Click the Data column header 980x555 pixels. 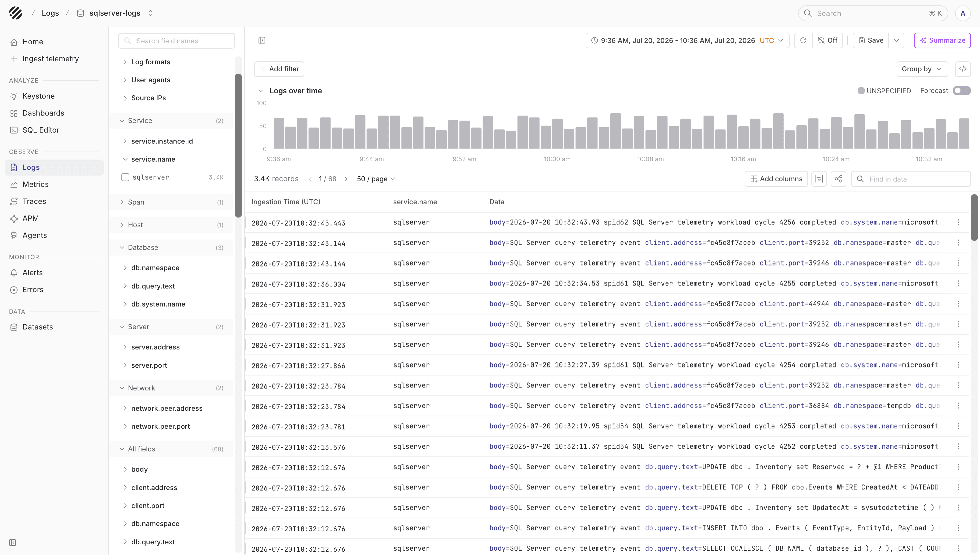point(497,202)
